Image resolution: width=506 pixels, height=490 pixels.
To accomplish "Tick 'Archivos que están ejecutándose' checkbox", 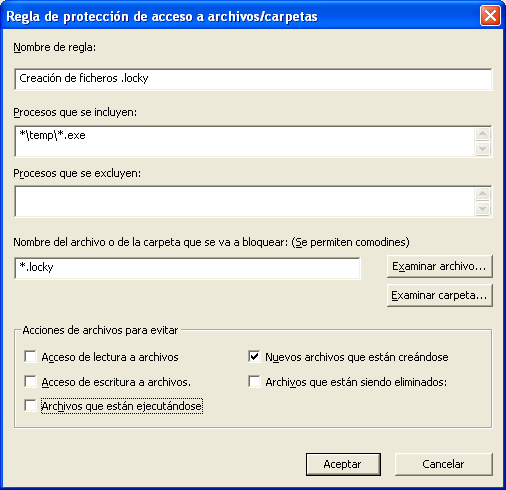I will (30, 406).
